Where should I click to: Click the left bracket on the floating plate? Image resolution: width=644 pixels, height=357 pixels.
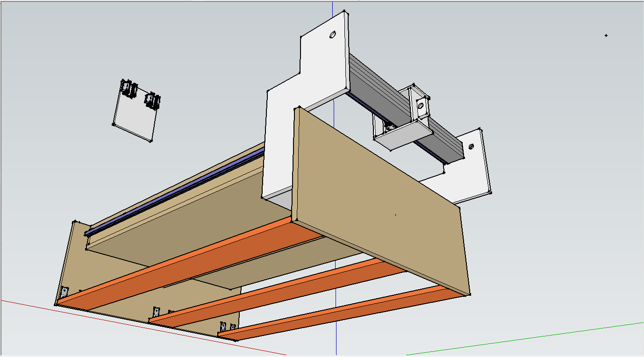pyautogui.click(x=128, y=89)
